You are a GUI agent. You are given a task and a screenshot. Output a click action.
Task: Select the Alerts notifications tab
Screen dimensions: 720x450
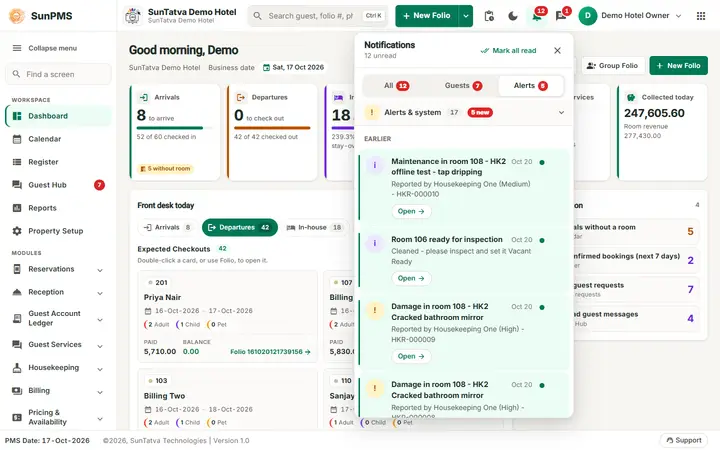click(530, 85)
